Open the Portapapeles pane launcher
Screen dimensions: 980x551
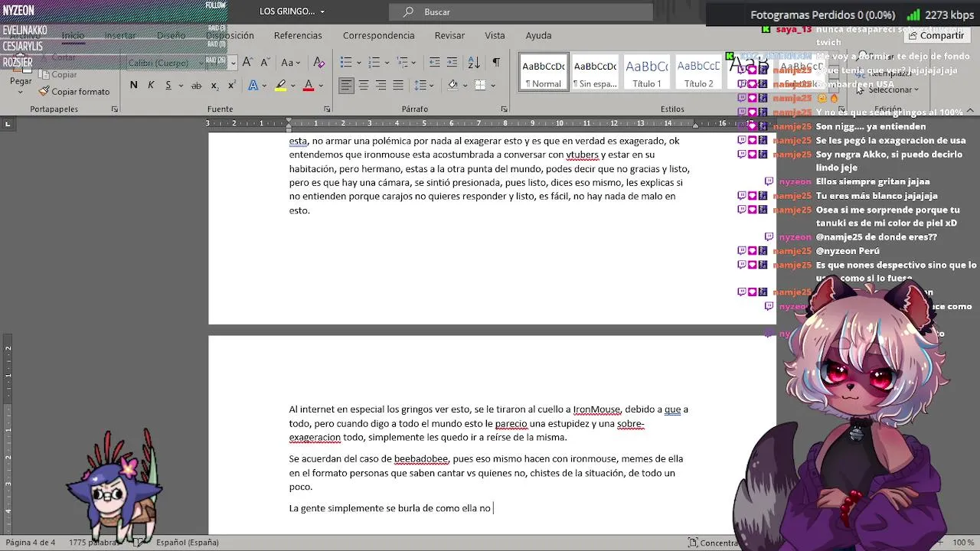pyautogui.click(x=114, y=109)
